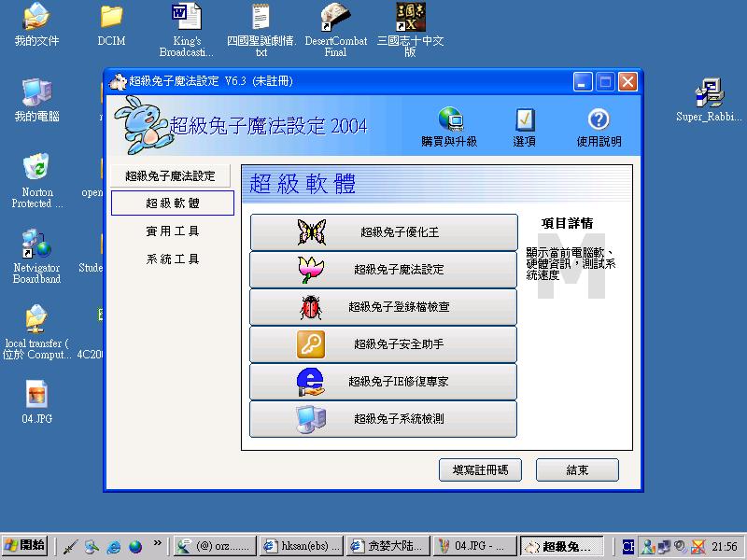Launch 三國志十中文版 shortcut

tap(410, 30)
